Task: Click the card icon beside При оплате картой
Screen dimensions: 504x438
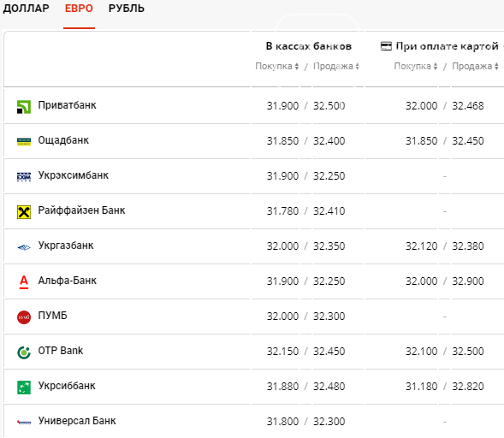Action: (x=386, y=46)
